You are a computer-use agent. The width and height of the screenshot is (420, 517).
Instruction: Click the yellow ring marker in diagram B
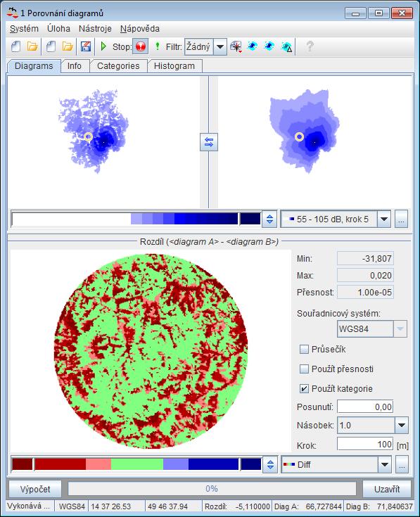299,136
